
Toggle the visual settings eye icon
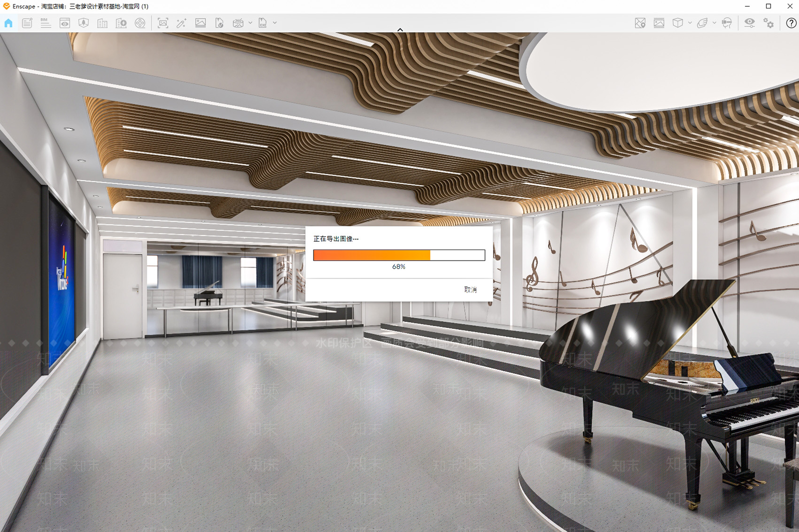coord(750,23)
